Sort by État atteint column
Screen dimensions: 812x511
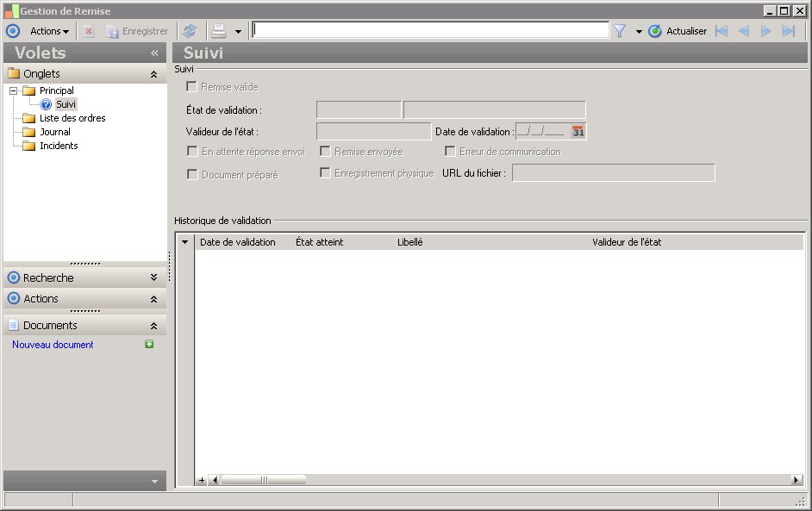tap(320, 242)
